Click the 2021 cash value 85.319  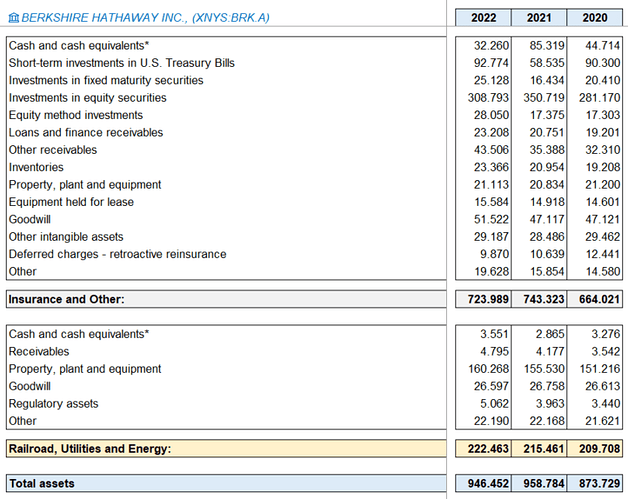547,46
